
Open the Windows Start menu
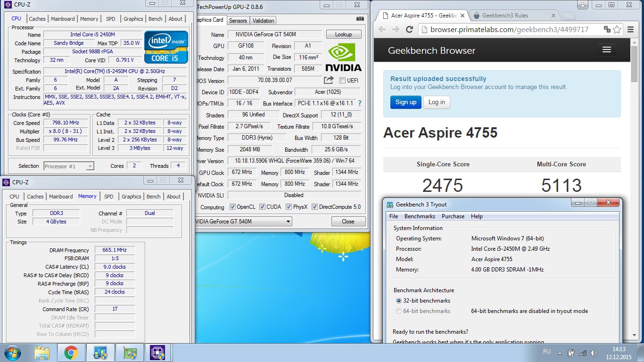[x=12, y=353]
